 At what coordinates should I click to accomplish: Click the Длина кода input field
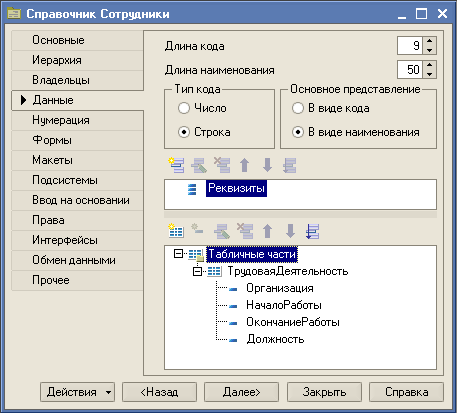coord(410,46)
